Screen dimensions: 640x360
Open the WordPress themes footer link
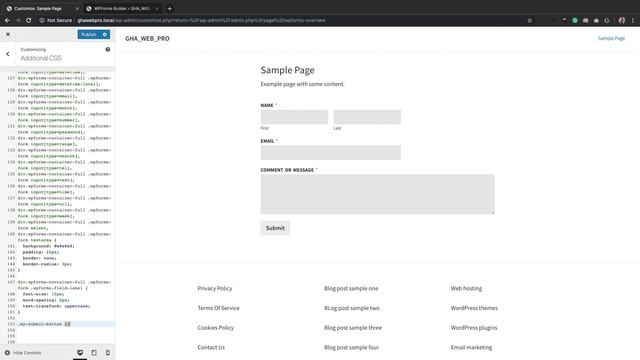tap(474, 308)
